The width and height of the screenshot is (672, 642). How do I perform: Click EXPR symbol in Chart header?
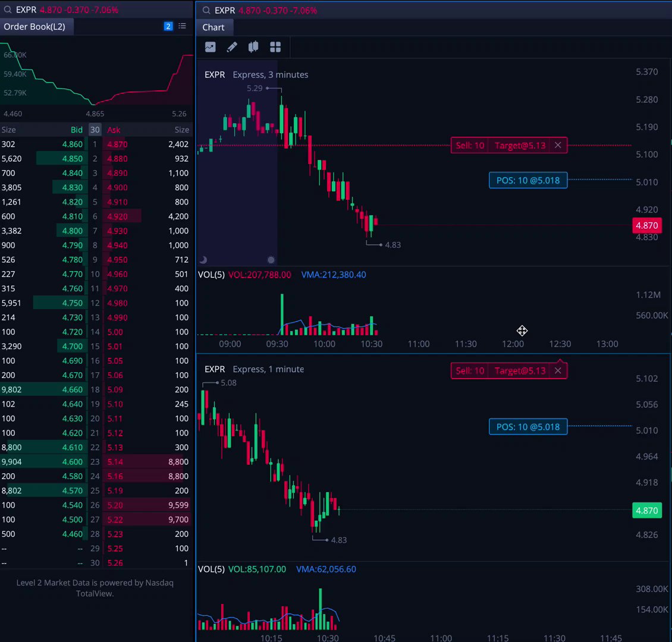point(225,10)
